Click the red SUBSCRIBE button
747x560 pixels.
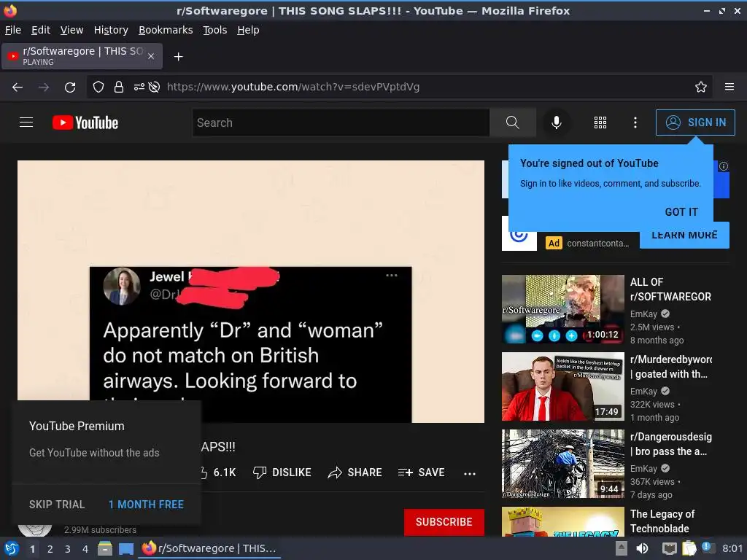pos(444,522)
